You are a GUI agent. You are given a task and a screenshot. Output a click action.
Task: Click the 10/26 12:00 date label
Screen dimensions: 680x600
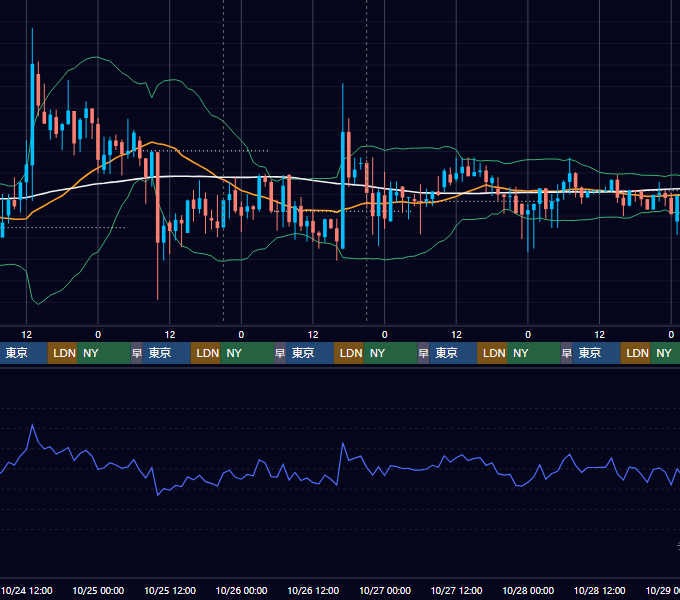313,590
